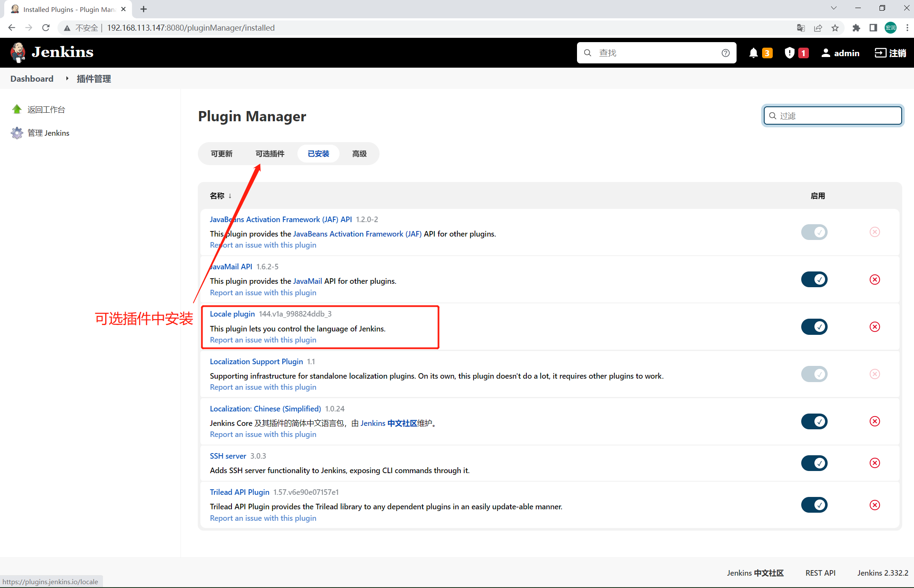Bookmark this page with star icon
Image resolution: width=914 pixels, height=588 pixels.
(x=835, y=28)
